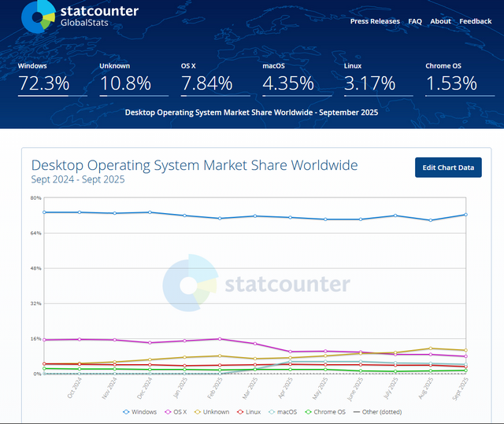This screenshot has width=504, height=424.
Task: Click the Apr 2025 axis label
Action: click(x=285, y=388)
